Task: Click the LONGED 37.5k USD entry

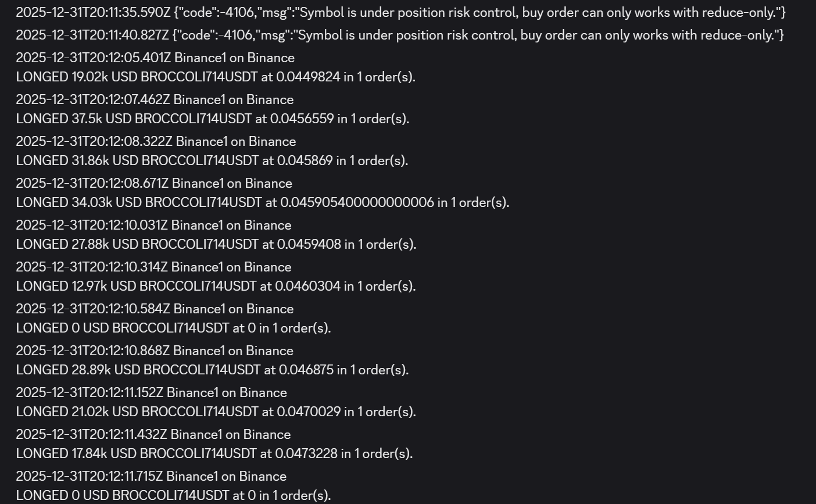Action: click(213, 119)
